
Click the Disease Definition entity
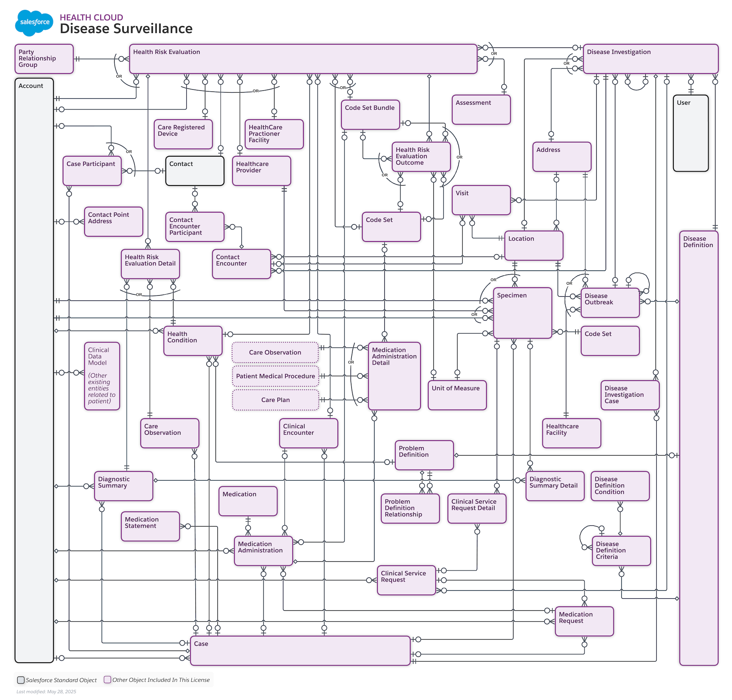[698, 448]
